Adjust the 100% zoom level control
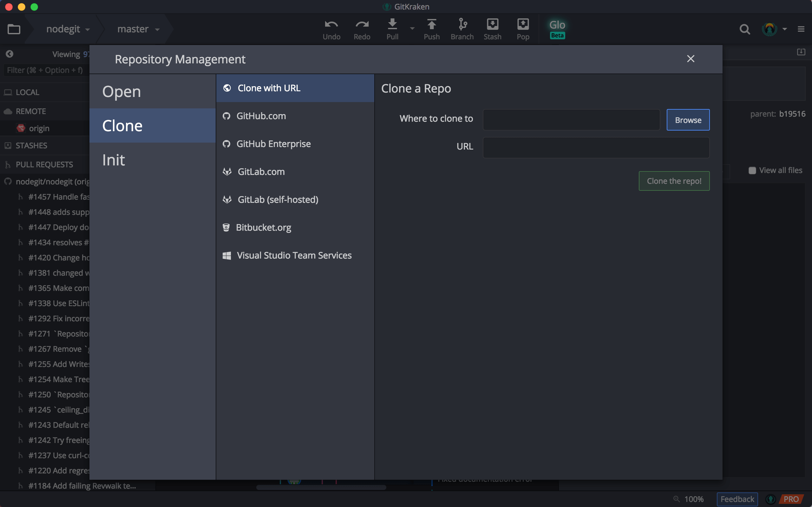812x507 pixels. coord(693,499)
